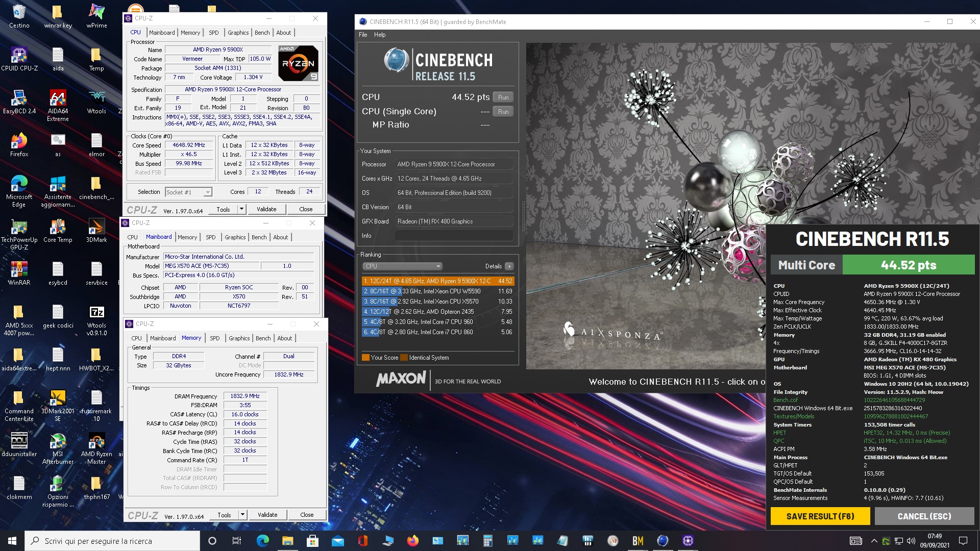Open Command Center Lite folder icon
Screen dimensions: 980x551
[19, 406]
